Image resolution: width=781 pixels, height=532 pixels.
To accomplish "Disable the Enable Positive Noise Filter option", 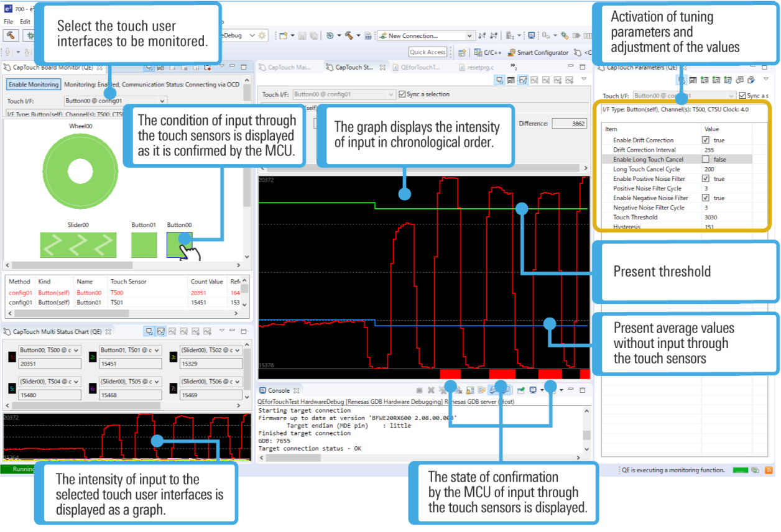I will click(706, 178).
